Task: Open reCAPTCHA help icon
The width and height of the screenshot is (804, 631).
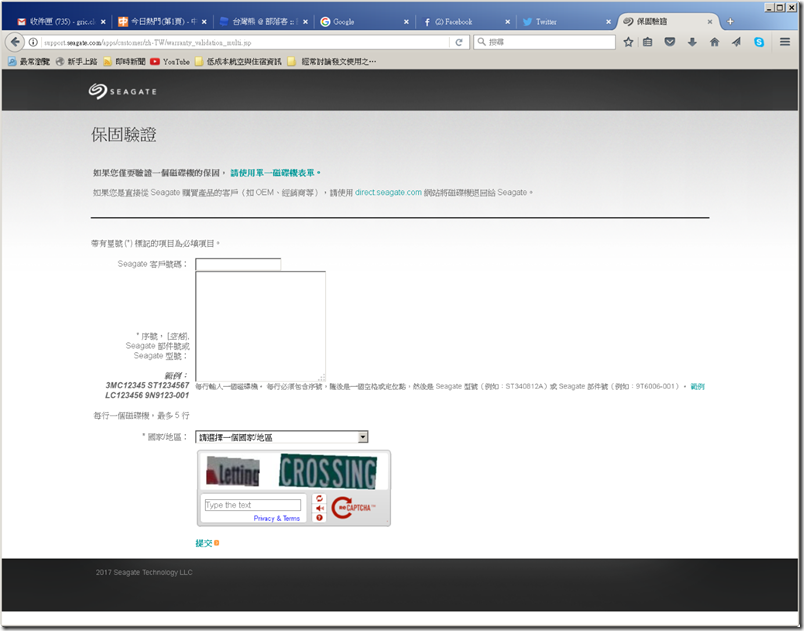Action: [x=319, y=518]
